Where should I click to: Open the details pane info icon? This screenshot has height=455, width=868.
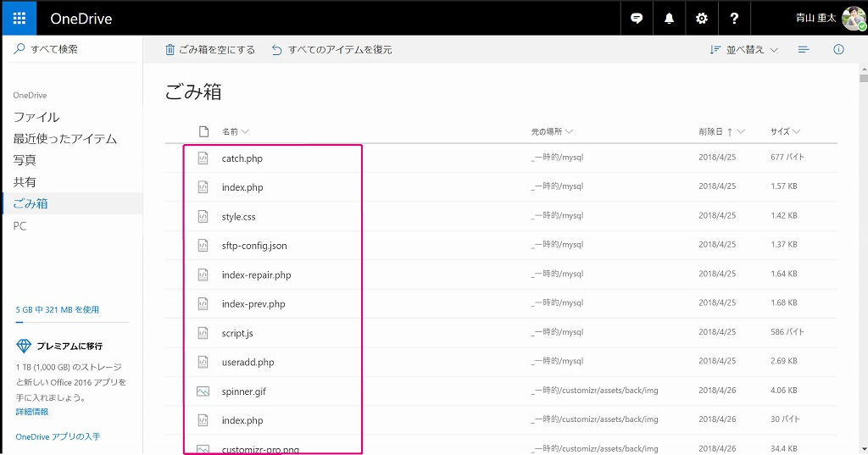click(838, 50)
